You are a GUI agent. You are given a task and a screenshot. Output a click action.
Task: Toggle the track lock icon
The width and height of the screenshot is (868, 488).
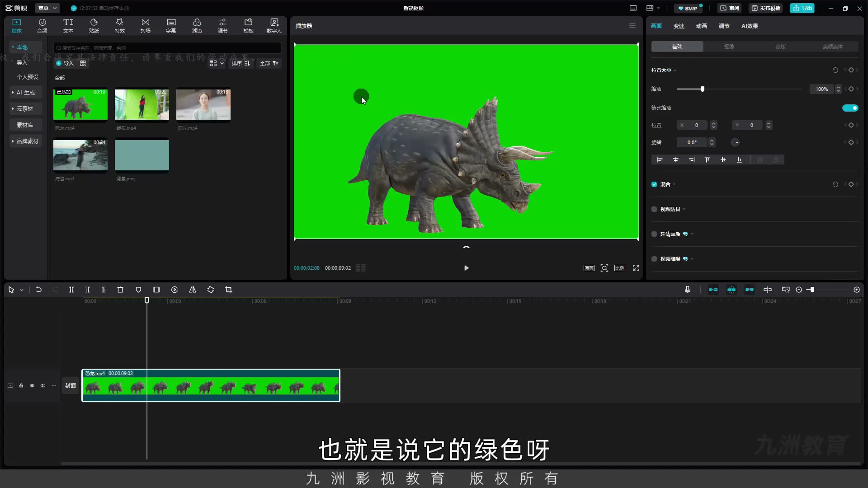pos(21,385)
